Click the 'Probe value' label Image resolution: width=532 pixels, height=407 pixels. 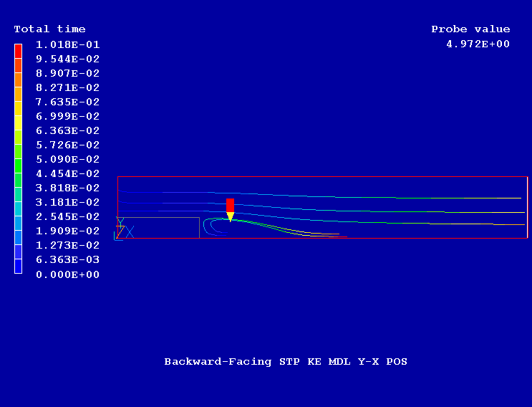click(x=470, y=29)
